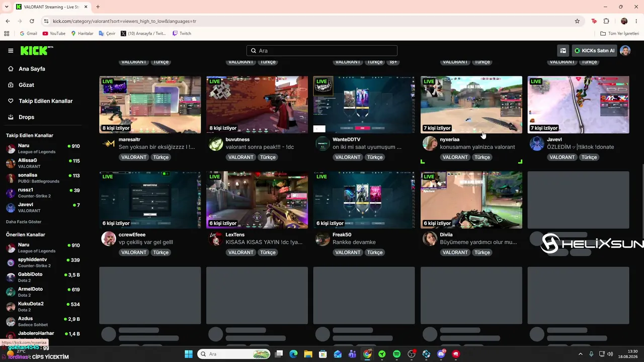The image size is (644, 362).
Task: Open the ccrewEfeee stream thumbnail
Action: click(x=150, y=200)
